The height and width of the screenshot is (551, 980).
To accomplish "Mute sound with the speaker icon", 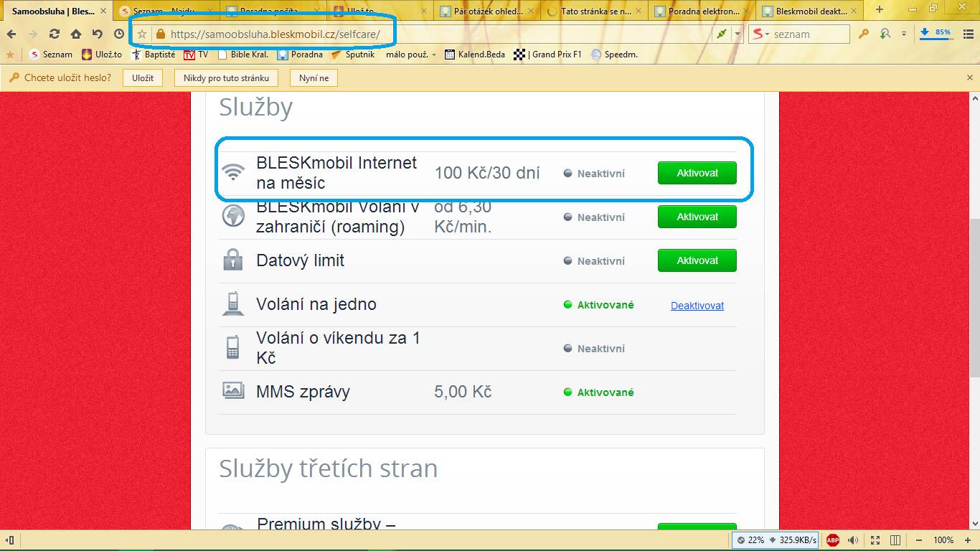I will pos(854,540).
